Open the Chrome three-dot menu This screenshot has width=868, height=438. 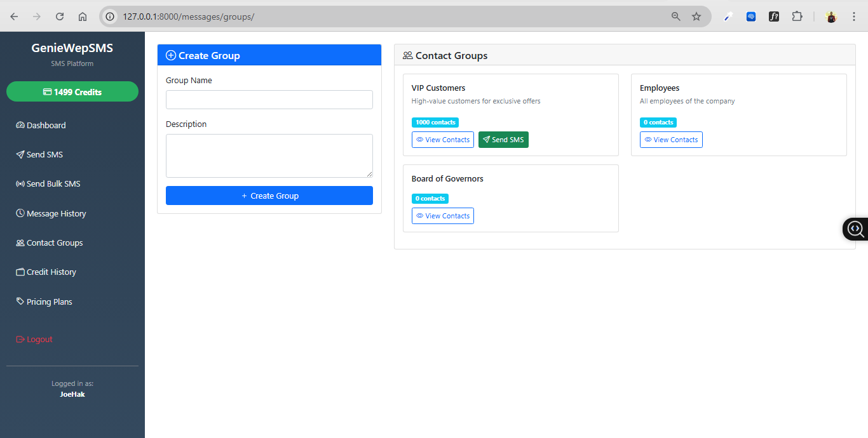point(854,17)
